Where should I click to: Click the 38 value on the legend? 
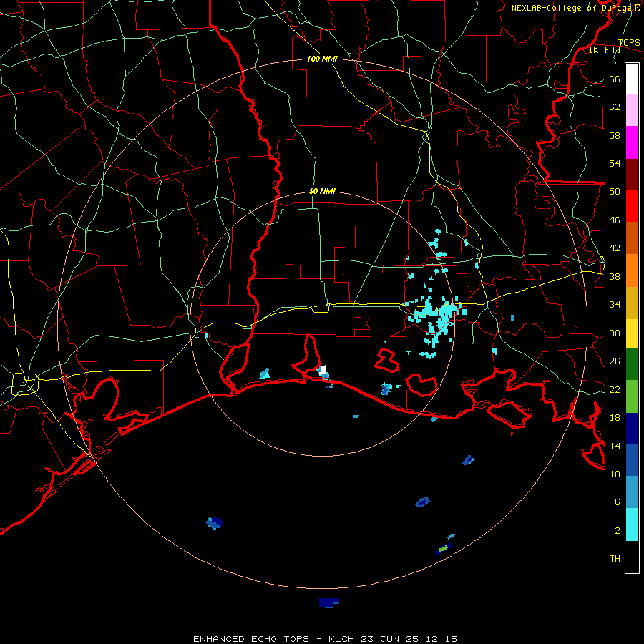click(615, 276)
